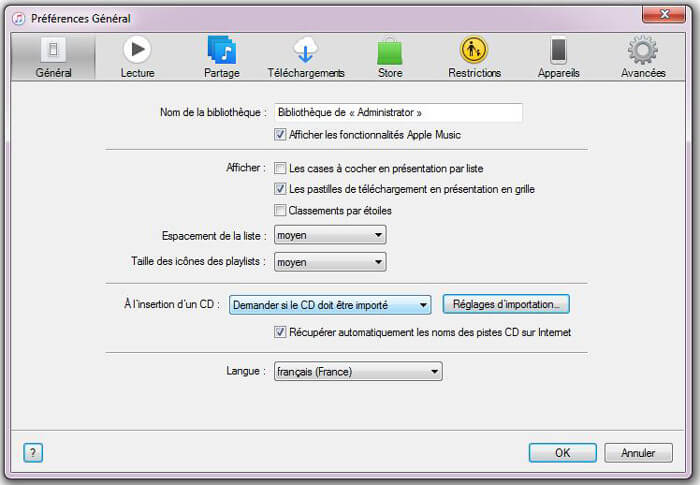Click the Téléchargements tab label
Image resolution: width=700 pixels, height=485 pixels.
[306, 73]
